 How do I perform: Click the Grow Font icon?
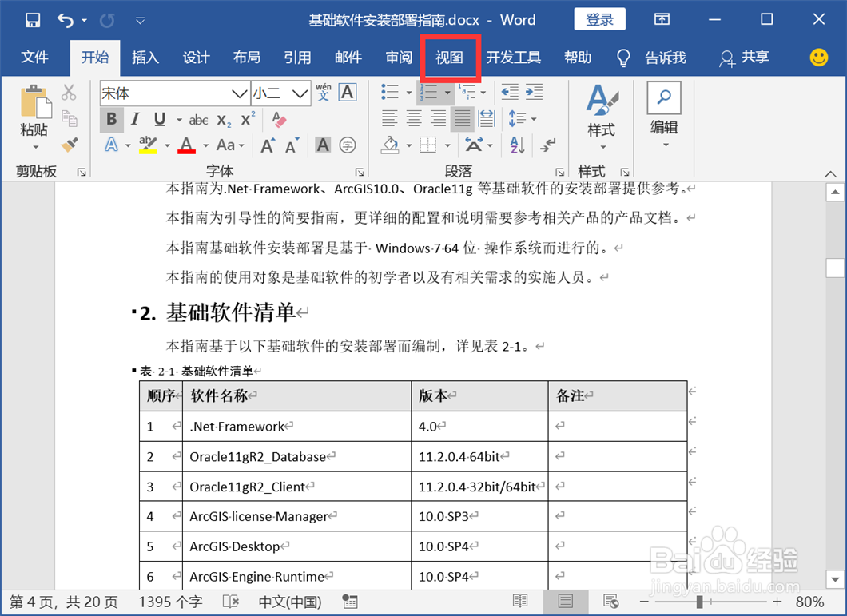tap(268, 145)
